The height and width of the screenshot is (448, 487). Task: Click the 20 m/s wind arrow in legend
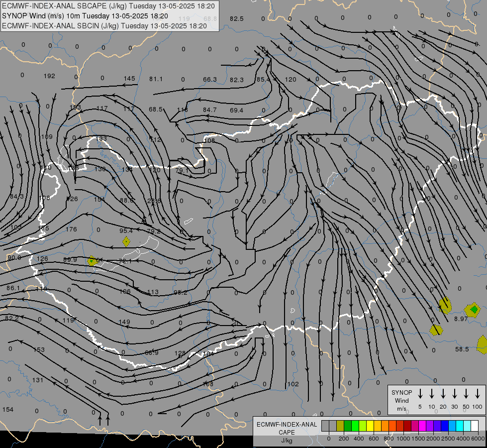click(443, 394)
